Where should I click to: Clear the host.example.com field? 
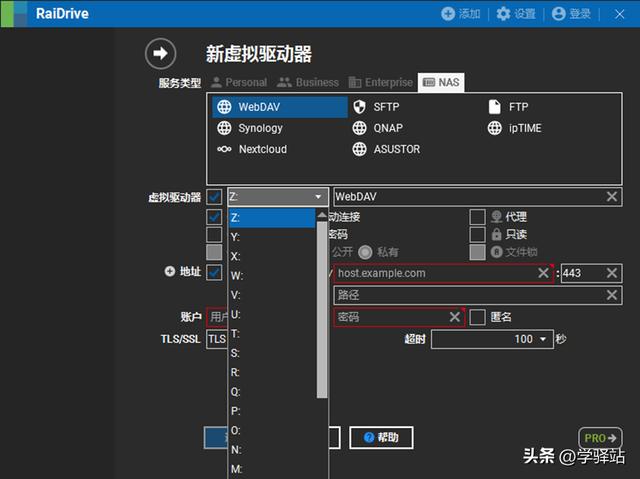click(543, 273)
